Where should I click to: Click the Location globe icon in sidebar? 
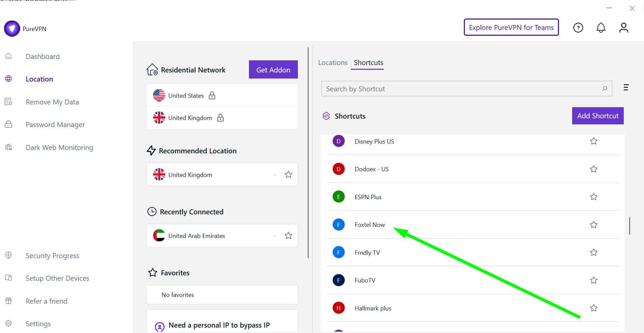pyautogui.click(x=8, y=79)
